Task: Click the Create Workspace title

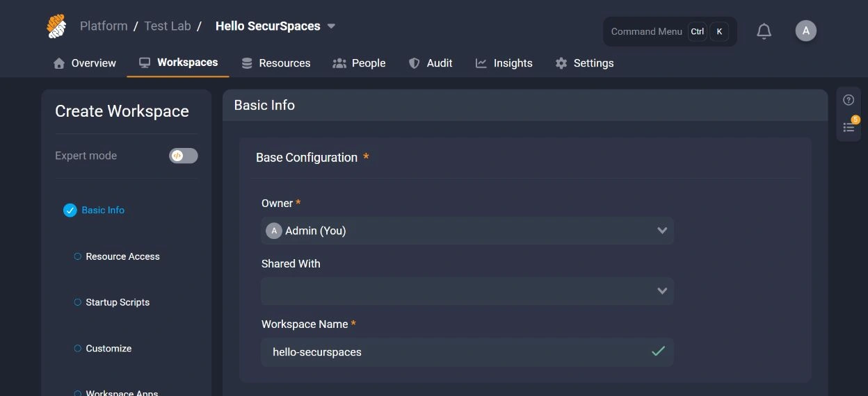Action: pos(122,111)
